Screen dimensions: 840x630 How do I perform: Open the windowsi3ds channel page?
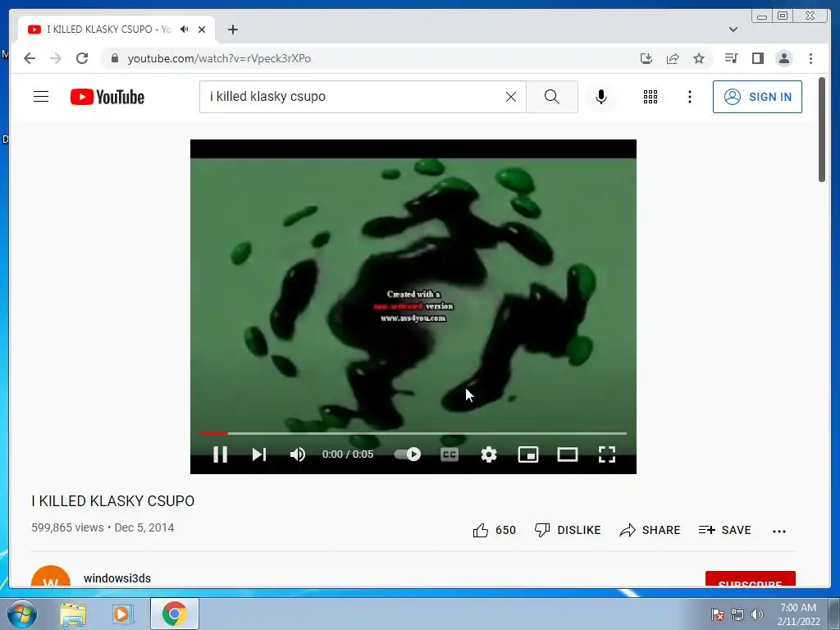[117, 578]
